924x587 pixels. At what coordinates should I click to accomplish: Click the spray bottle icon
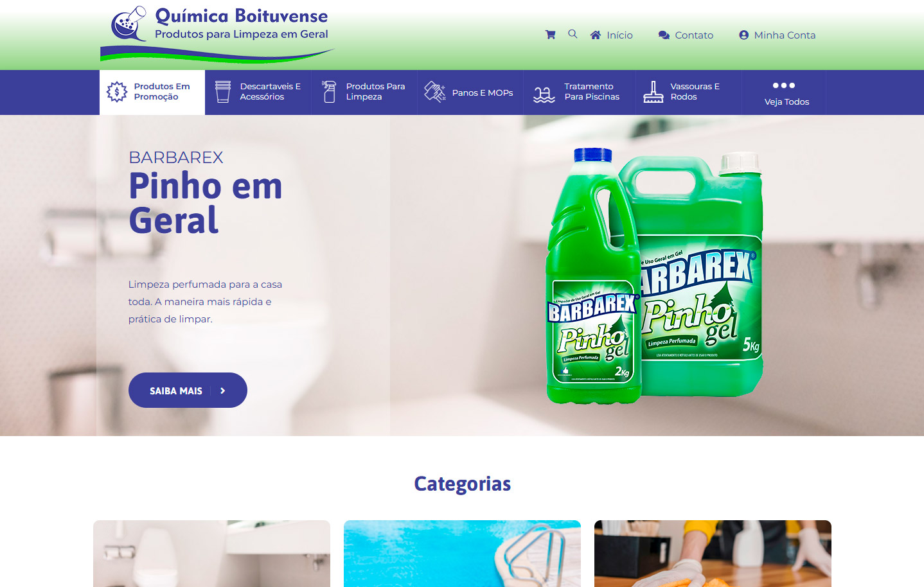[329, 92]
